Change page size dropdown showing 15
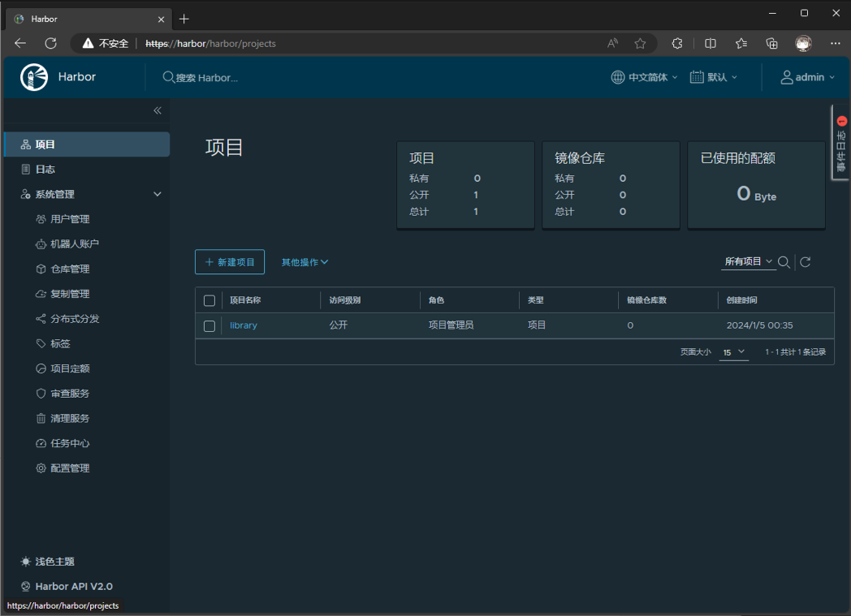The width and height of the screenshot is (851, 616). coord(732,352)
